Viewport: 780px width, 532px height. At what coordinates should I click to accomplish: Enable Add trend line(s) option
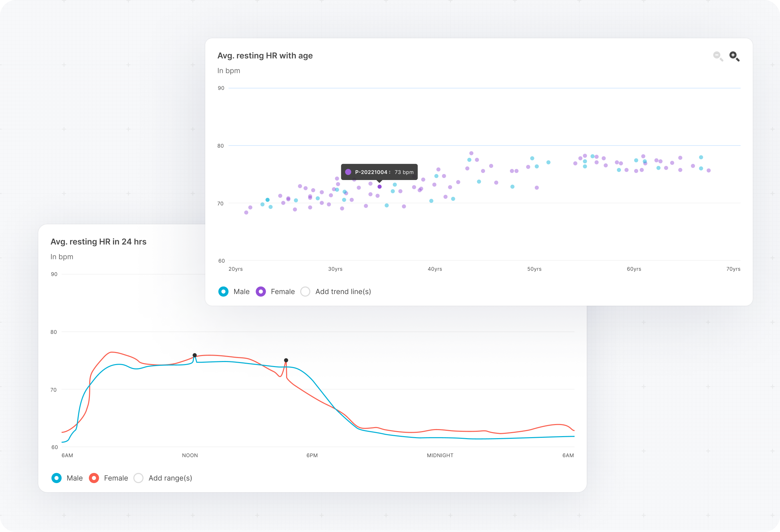pyautogui.click(x=305, y=292)
